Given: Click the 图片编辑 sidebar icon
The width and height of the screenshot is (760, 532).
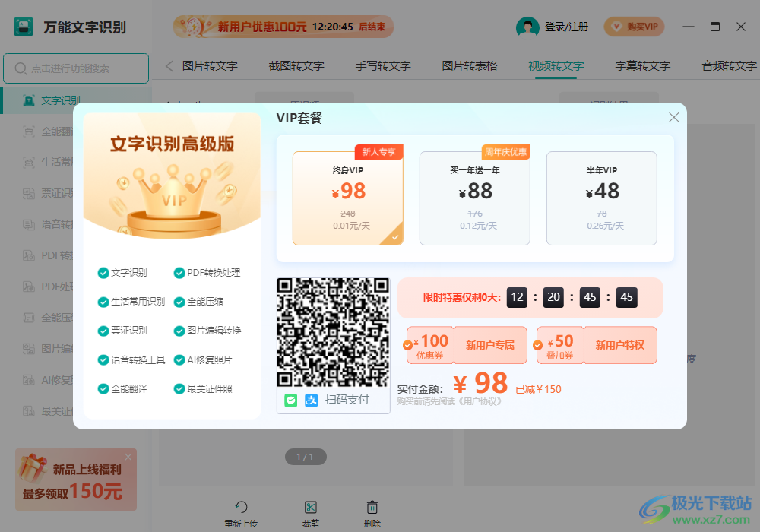Looking at the screenshot, I should [29, 349].
